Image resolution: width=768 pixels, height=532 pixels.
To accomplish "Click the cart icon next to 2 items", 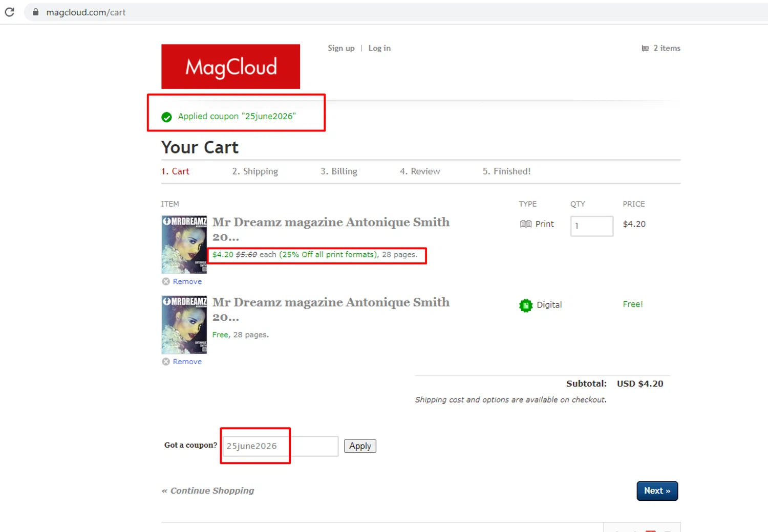I will click(x=645, y=48).
